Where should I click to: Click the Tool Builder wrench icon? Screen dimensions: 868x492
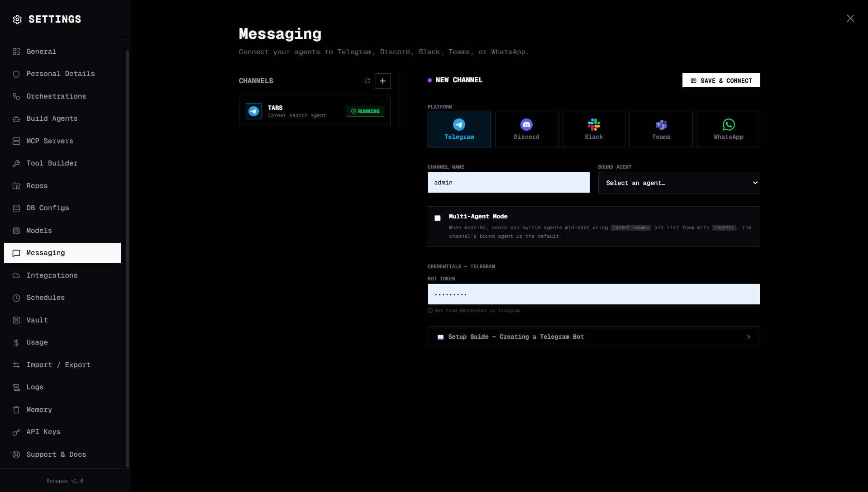[16, 164]
